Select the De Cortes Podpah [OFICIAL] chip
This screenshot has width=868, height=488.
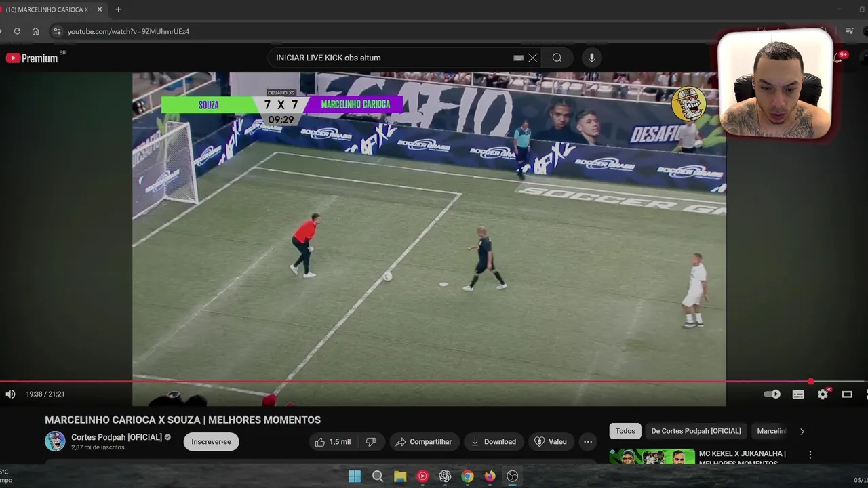(696, 431)
